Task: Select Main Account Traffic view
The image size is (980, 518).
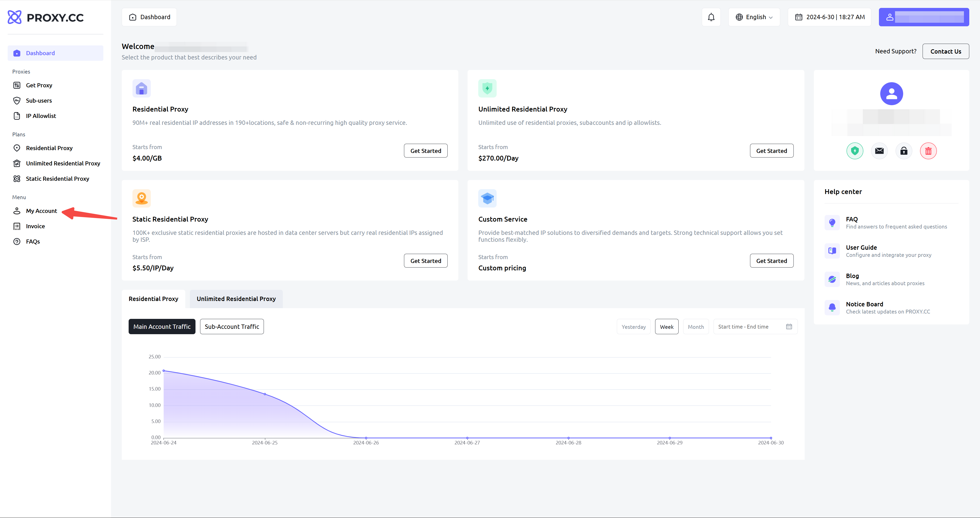Action: pos(162,327)
